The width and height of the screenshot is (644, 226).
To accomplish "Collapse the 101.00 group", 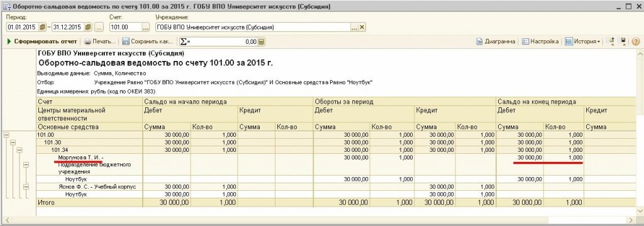I will tap(6, 135).
